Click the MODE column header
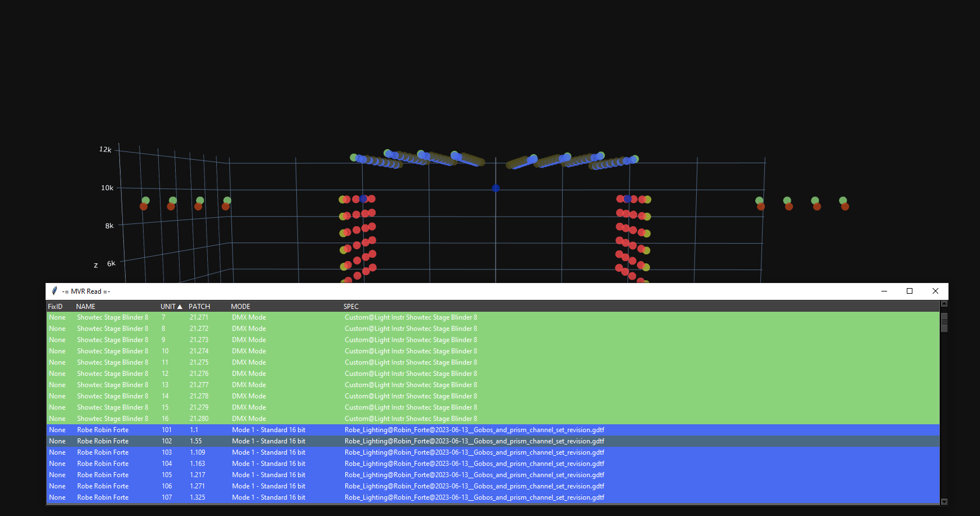Image resolution: width=980 pixels, height=516 pixels. click(240, 307)
